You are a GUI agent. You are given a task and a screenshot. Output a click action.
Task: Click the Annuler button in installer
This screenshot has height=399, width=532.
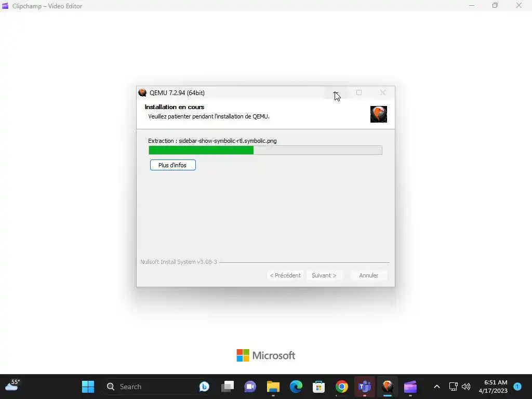tap(368, 275)
